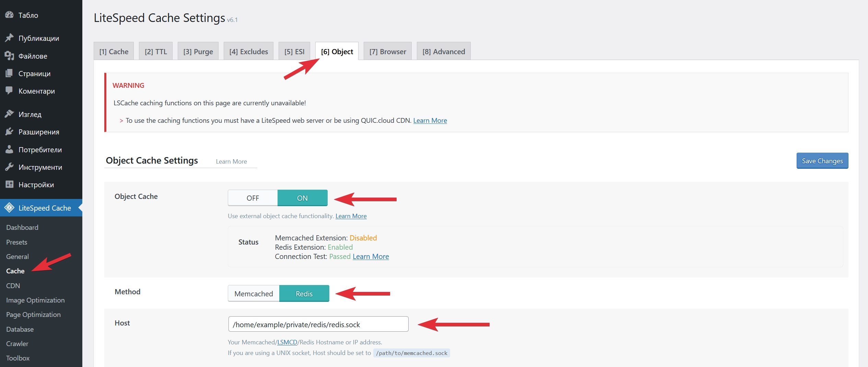This screenshot has height=367, width=868.
Task: Open Разширения menu item
Action: [x=41, y=132]
